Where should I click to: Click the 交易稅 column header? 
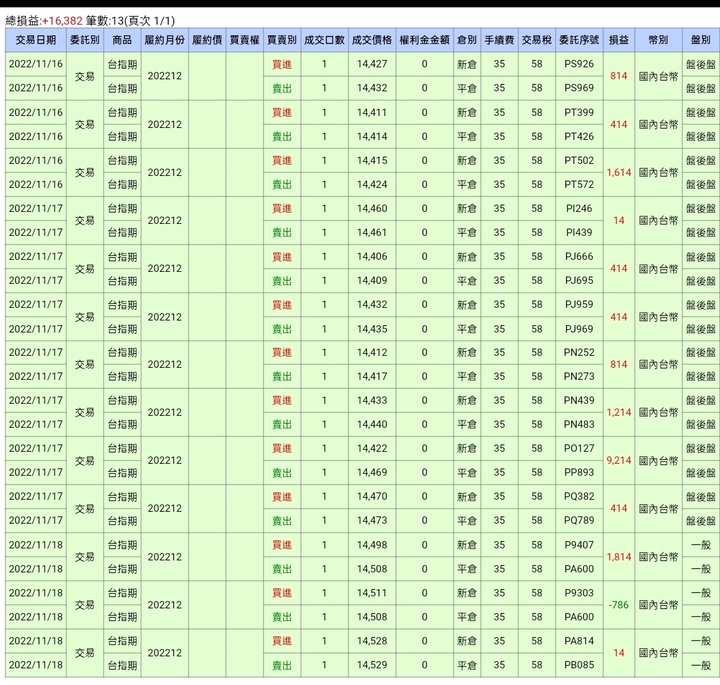pos(537,40)
